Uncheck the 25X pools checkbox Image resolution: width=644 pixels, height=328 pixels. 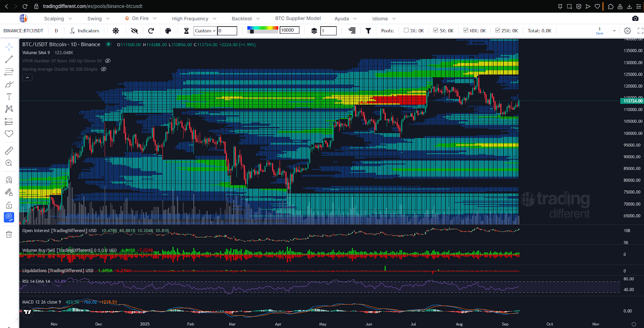[x=497, y=30]
